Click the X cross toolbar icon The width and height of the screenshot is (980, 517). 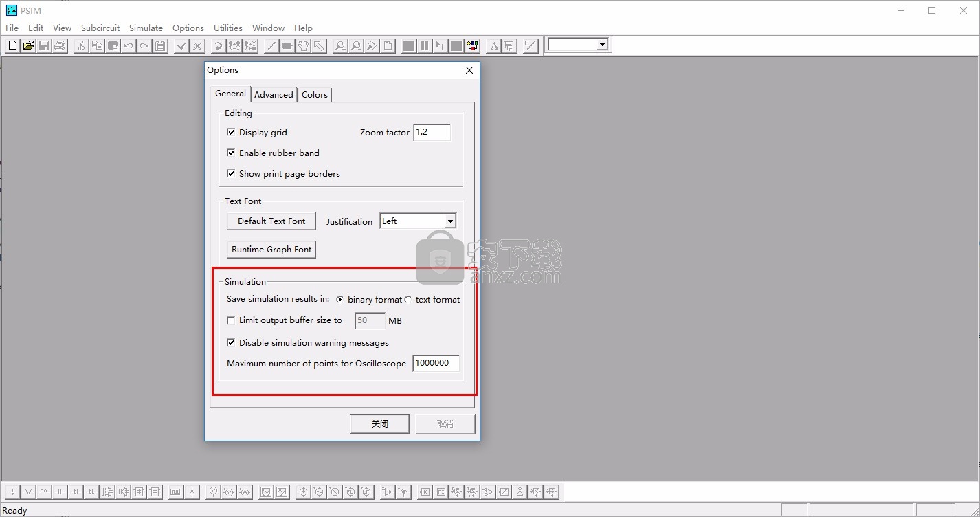pyautogui.click(x=197, y=45)
